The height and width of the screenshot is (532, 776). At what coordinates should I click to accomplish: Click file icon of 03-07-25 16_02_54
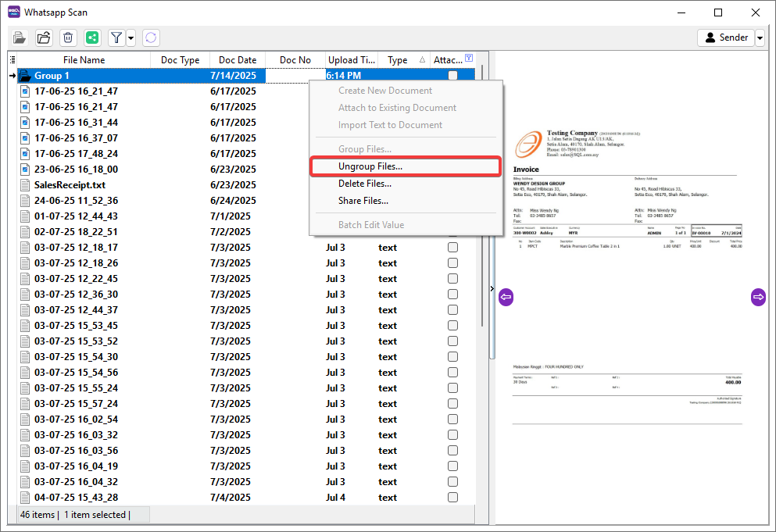tap(25, 420)
